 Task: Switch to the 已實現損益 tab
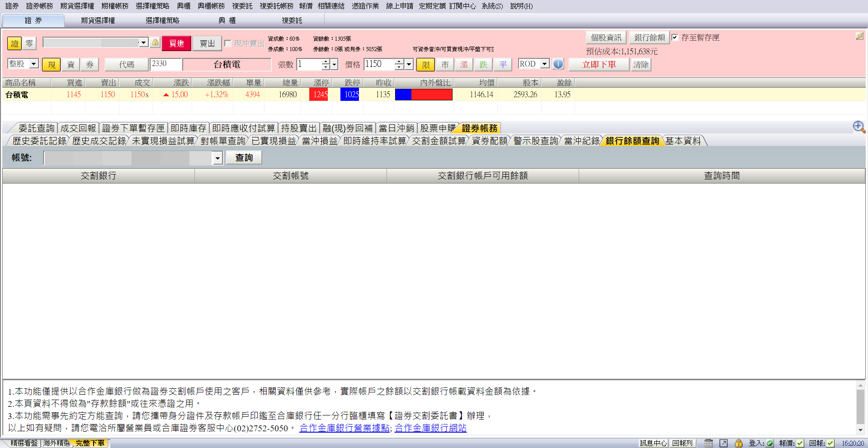click(x=274, y=141)
